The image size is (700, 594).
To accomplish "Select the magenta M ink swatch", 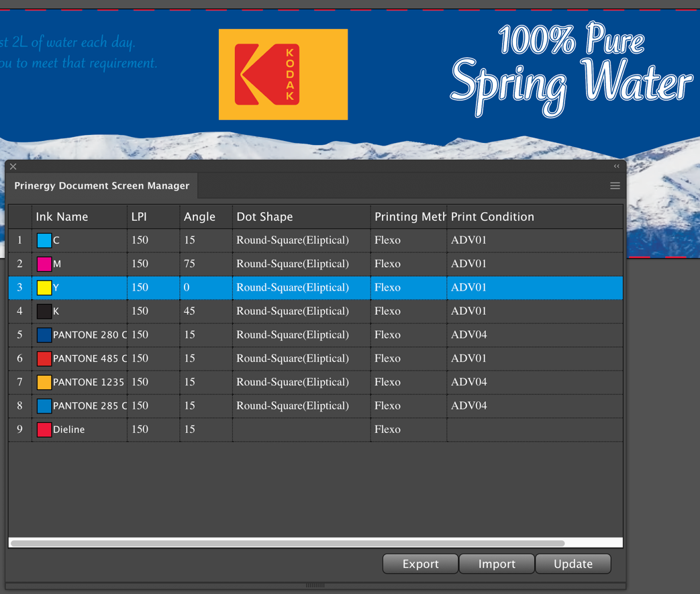I will tap(44, 264).
